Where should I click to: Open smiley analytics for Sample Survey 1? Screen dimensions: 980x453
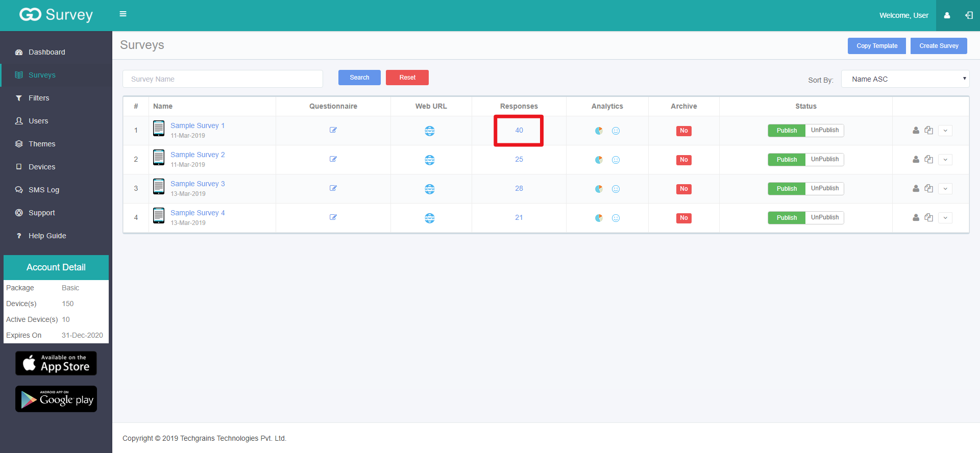pyautogui.click(x=616, y=131)
